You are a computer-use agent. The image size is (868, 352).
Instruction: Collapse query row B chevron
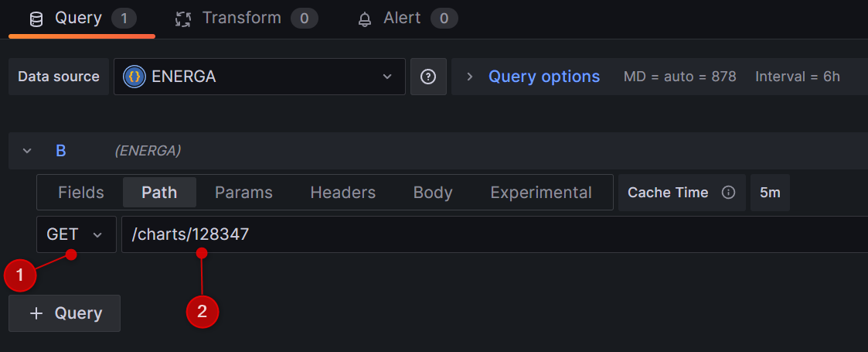(27, 151)
